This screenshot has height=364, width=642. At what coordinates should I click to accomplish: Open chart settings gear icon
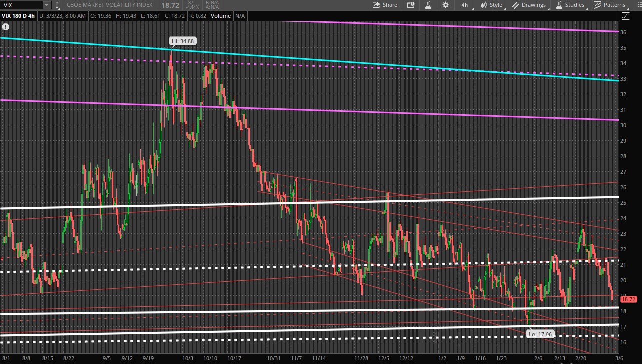tap(445, 5)
